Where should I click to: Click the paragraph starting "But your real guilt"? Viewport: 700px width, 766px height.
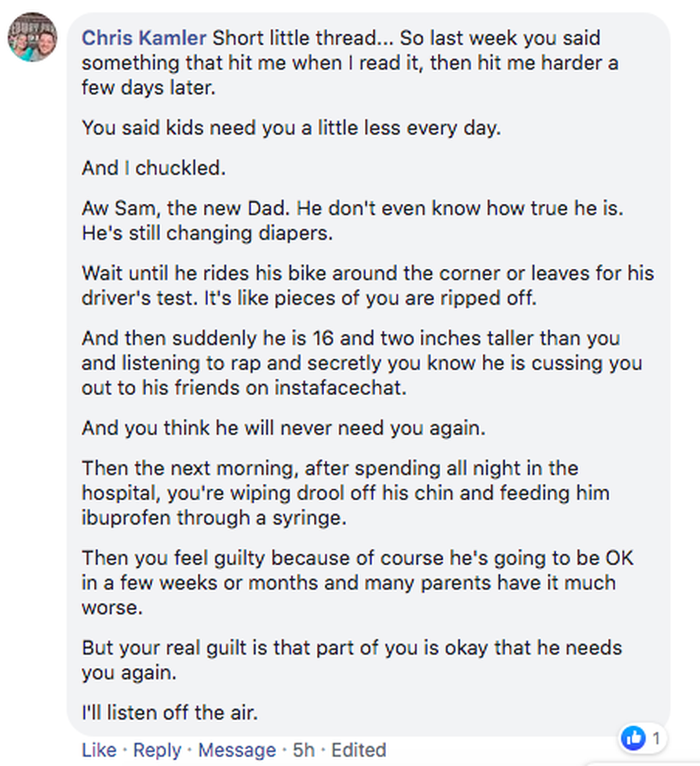(x=351, y=660)
